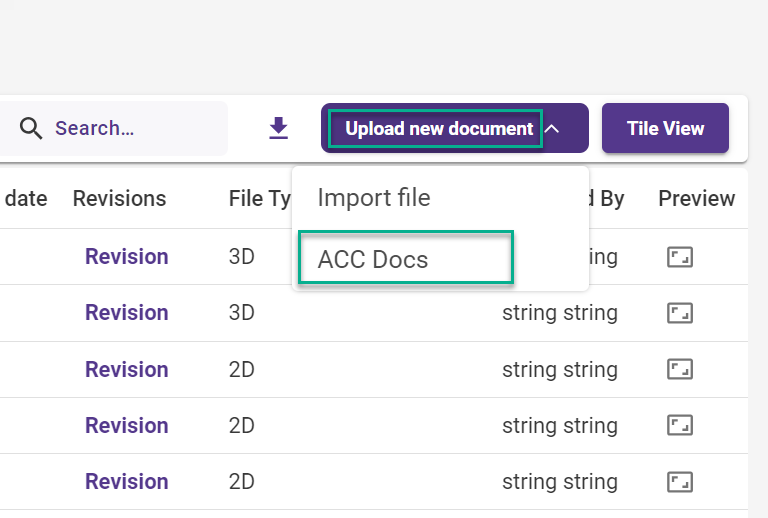Screen dimensions: 768x518
Task: Click the Upload new document button
Action: (x=439, y=128)
